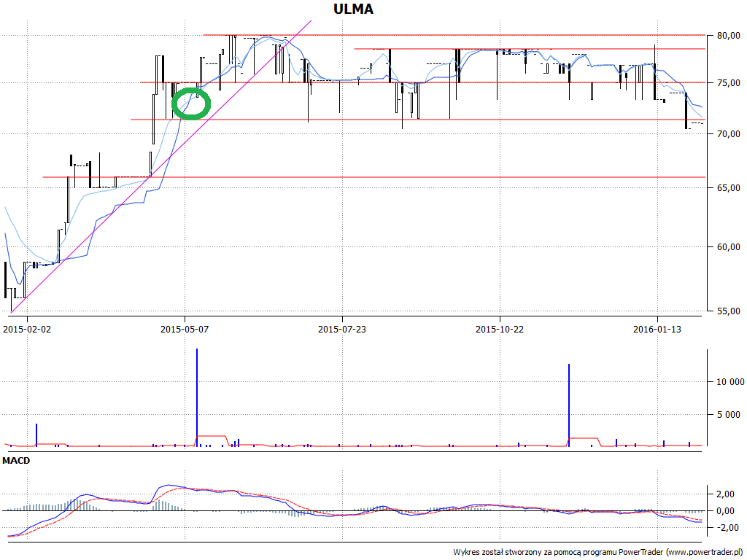Click the 2015-07-23 date label
The width and height of the screenshot is (747, 560).
[342, 329]
